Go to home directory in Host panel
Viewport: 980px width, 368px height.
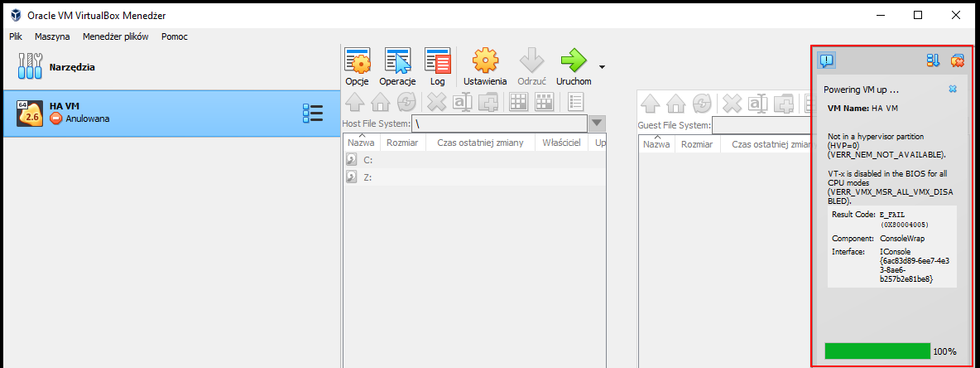[x=381, y=102]
